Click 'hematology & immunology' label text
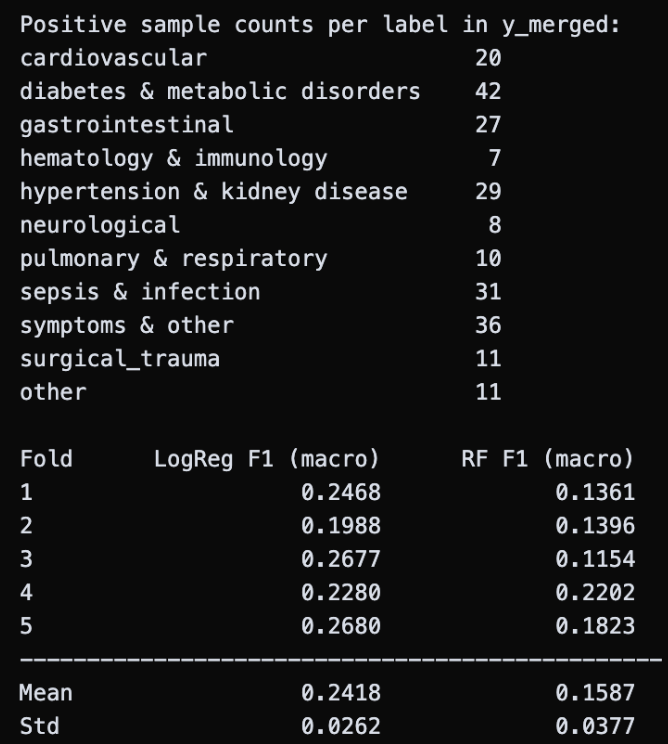The image size is (668, 744). point(173,158)
